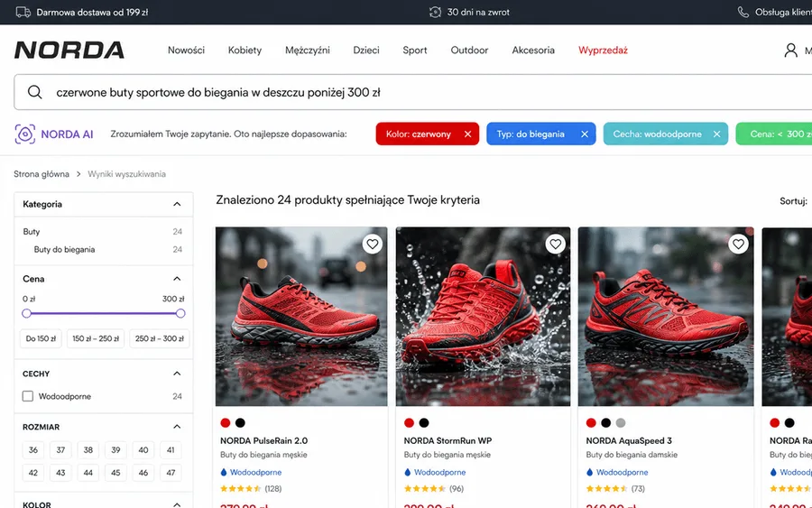The width and height of the screenshot is (812, 508).
Task: Open the NORDA PulseRain 2.0 product image
Action: click(x=301, y=317)
